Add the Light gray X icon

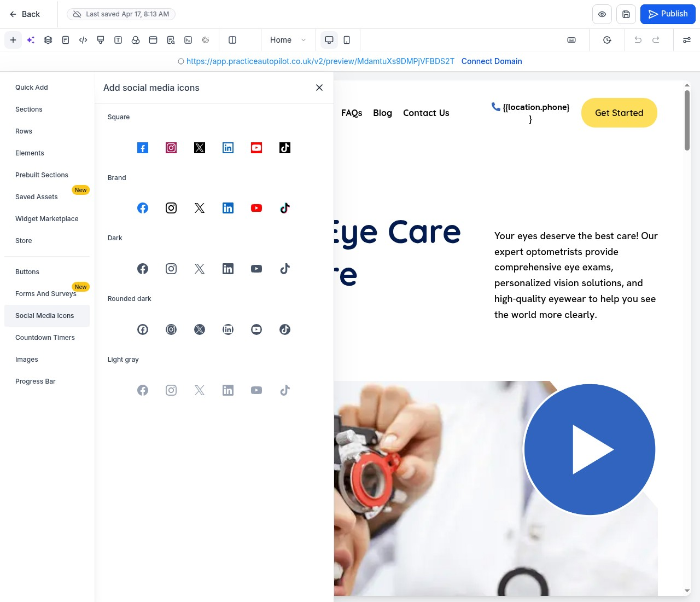(200, 390)
